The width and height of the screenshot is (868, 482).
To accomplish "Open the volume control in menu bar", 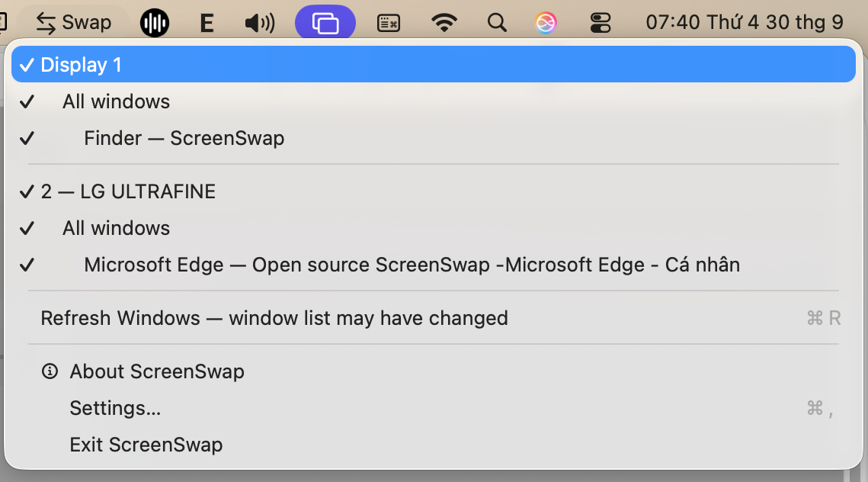I will click(x=260, y=24).
